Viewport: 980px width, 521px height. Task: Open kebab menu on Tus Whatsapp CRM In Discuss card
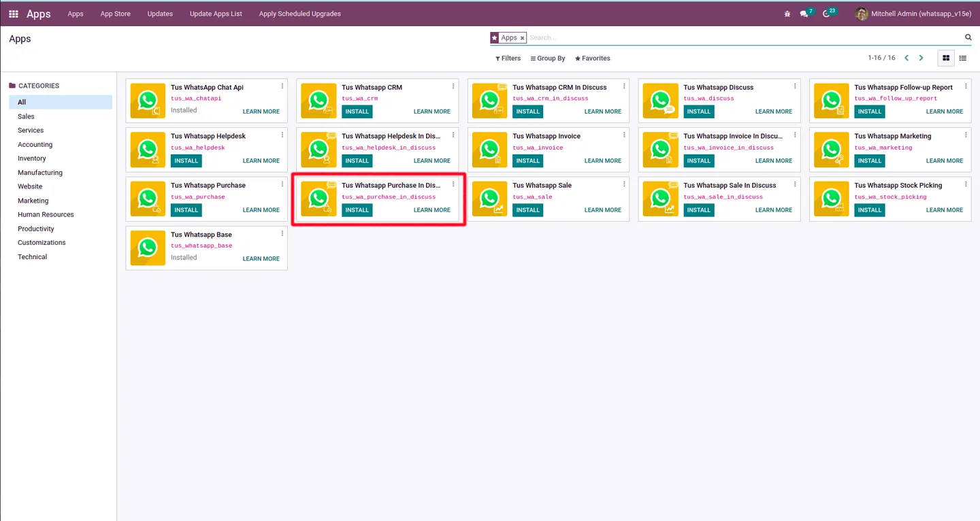point(624,86)
